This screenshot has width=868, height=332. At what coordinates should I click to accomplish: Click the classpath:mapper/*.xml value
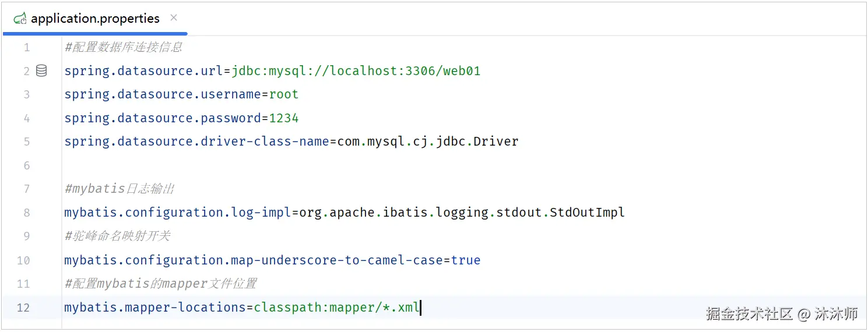(x=337, y=307)
